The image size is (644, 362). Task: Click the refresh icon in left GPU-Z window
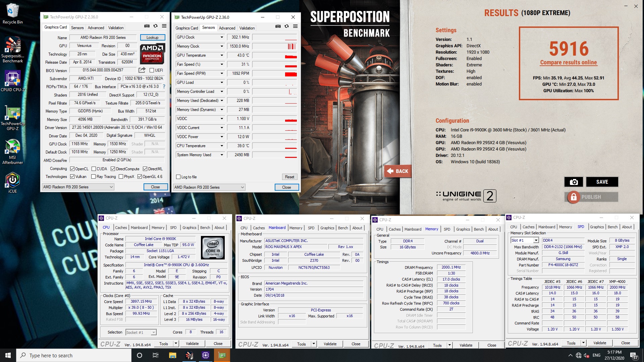coord(155,26)
